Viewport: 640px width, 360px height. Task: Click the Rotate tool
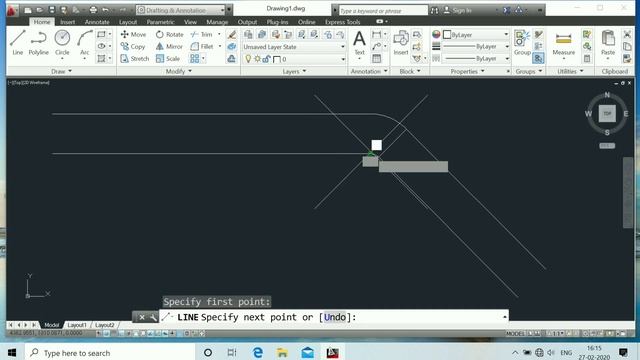click(169, 35)
